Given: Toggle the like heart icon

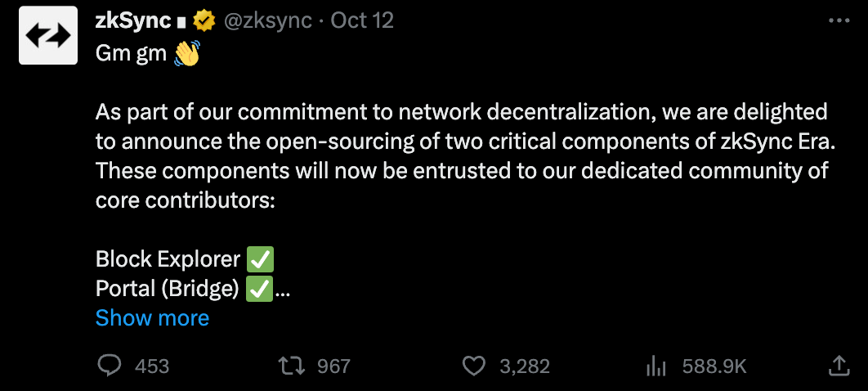Looking at the screenshot, I should [x=474, y=366].
